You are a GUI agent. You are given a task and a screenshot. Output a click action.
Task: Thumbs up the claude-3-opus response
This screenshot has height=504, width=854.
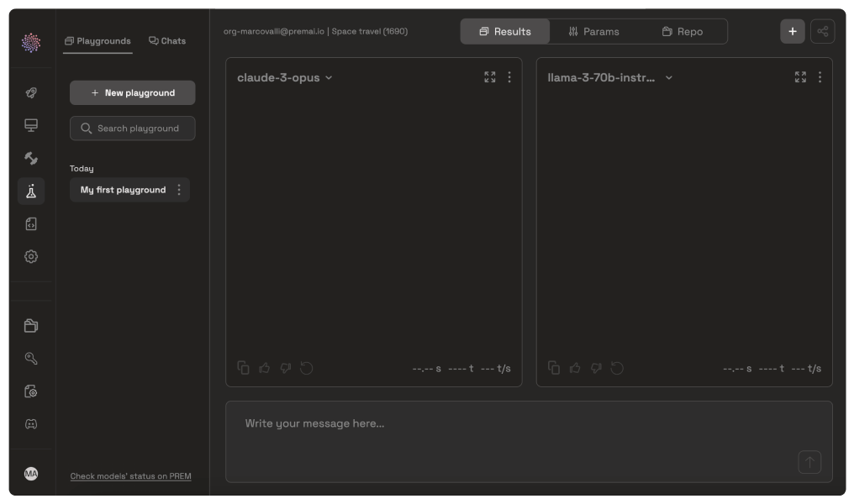point(265,368)
